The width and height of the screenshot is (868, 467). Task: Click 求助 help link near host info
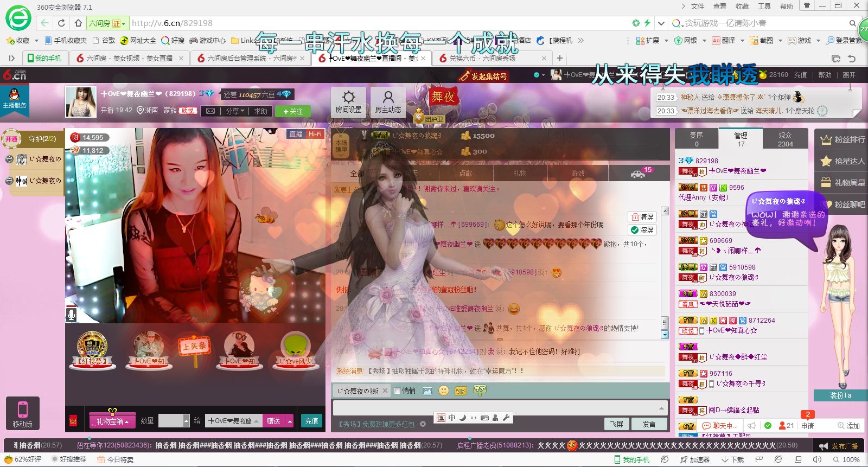tap(261, 111)
